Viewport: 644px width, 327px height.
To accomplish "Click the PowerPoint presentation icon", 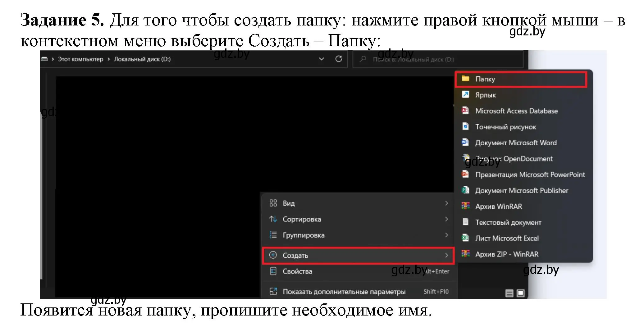I will click(x=465, y=174).
